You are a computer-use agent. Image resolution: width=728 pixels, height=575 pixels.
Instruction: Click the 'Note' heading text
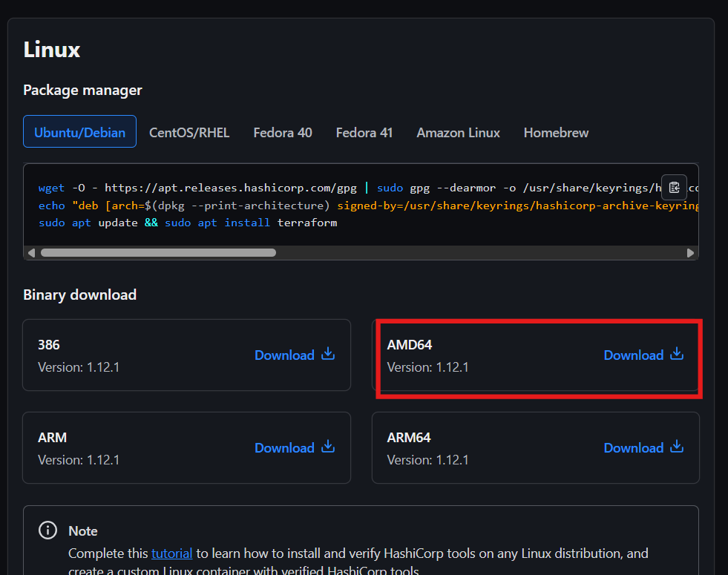pyautogui.click(x=83, y=531)
